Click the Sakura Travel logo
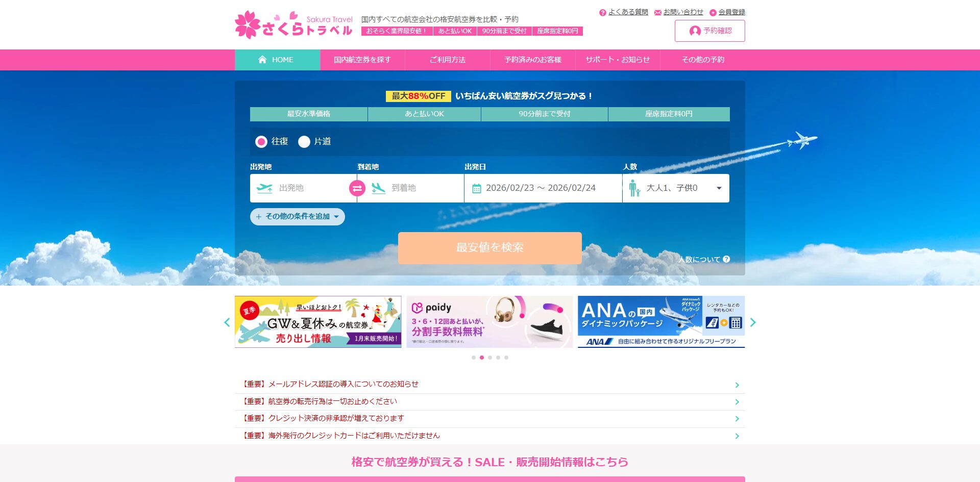980x482 pixels. point(293,25)
